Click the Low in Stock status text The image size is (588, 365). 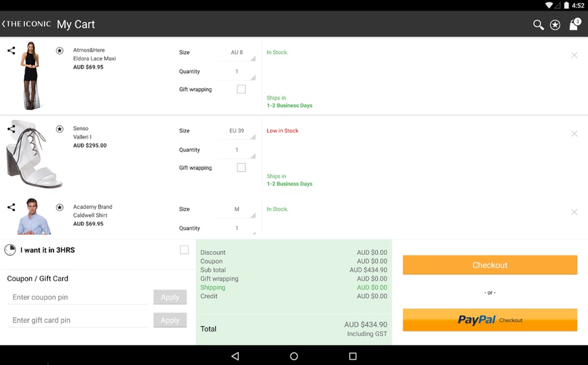pos(282,131)
